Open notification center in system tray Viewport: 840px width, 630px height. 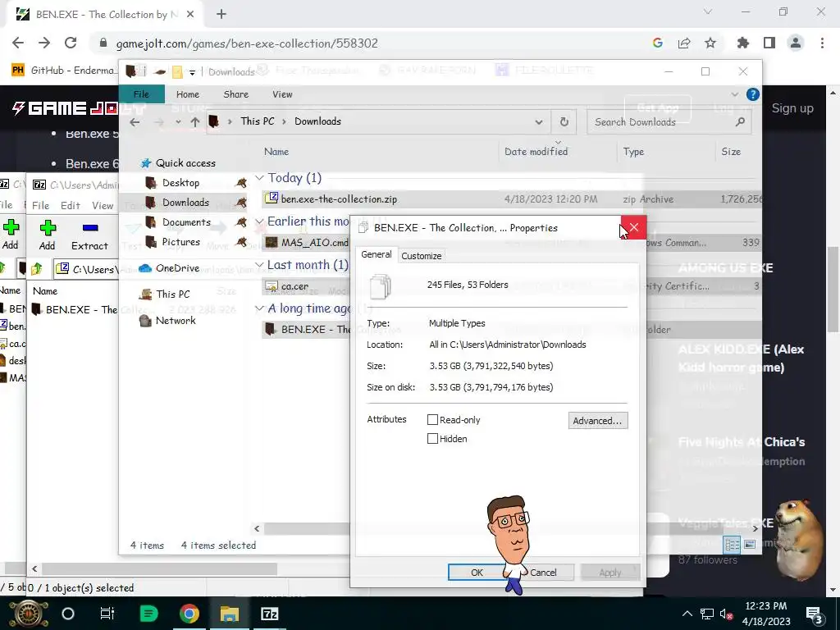point(815,614)
